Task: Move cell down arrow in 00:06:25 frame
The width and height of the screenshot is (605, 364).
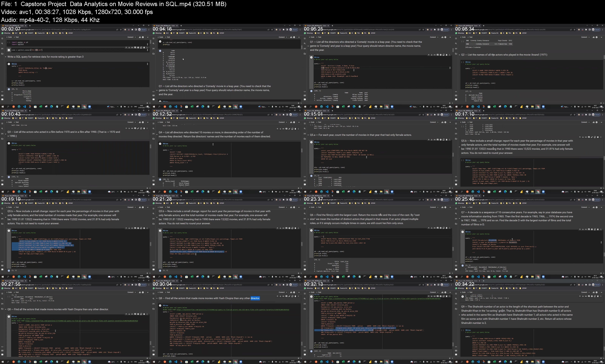Action: pos(432,55)
